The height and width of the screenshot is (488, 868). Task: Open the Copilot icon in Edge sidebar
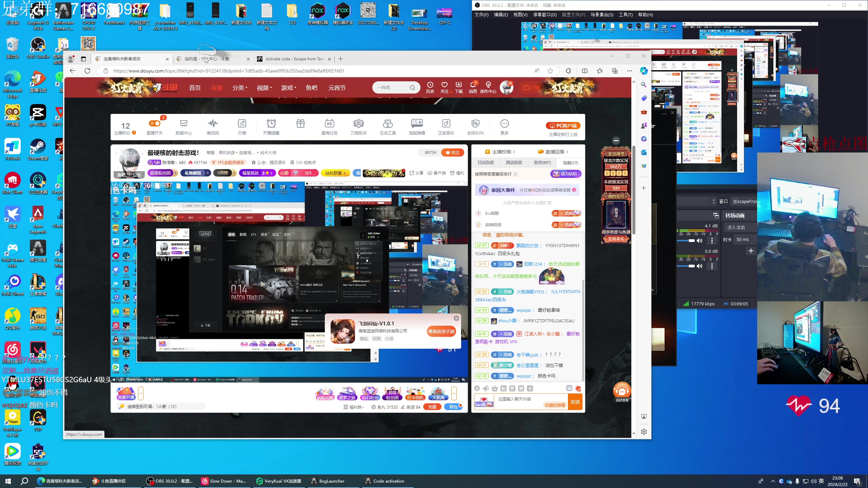(644, 71)
